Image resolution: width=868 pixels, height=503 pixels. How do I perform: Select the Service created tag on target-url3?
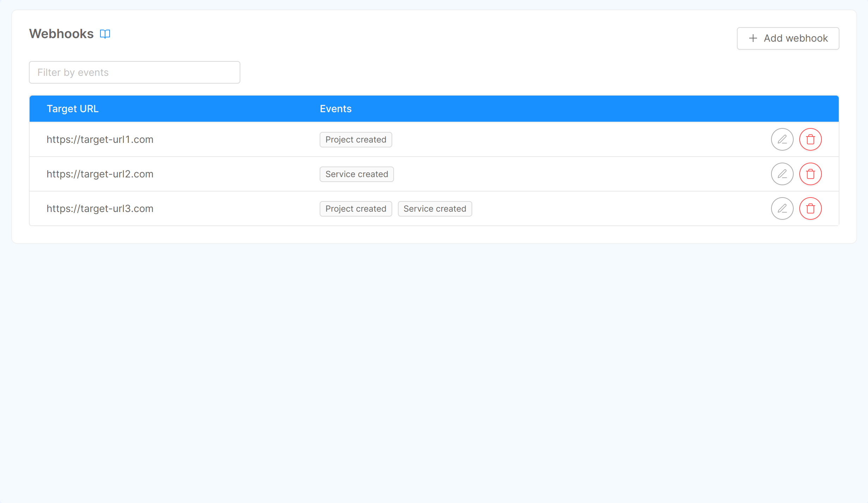tap(435, 208)
